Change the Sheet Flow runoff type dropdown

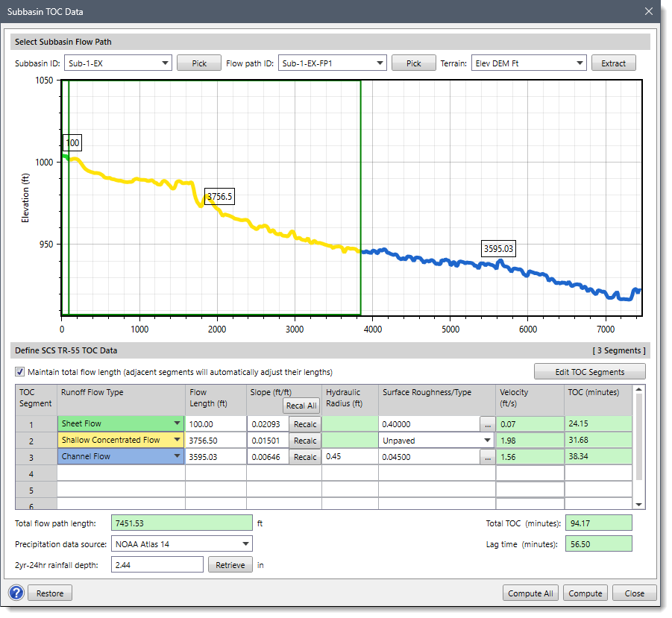pos(177,423)
